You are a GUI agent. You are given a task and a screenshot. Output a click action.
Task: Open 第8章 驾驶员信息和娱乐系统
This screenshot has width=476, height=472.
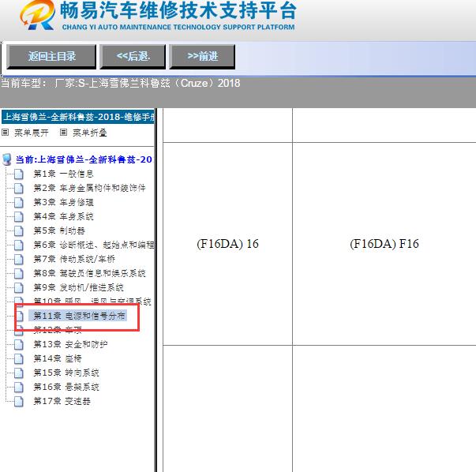pos(89,273)
